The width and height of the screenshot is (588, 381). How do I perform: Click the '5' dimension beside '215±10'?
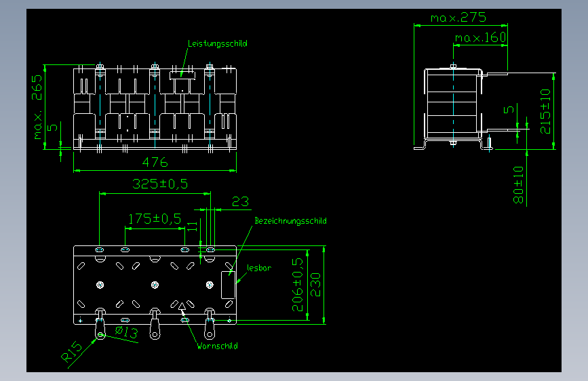click(509, 110)
